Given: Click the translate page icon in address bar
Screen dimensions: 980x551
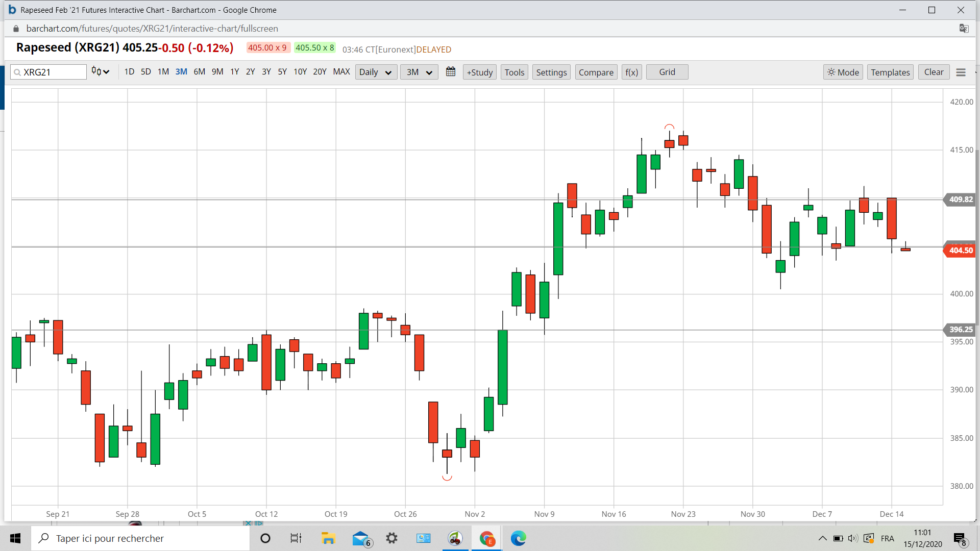Looking at the screenshot, I should click(964, 29).
